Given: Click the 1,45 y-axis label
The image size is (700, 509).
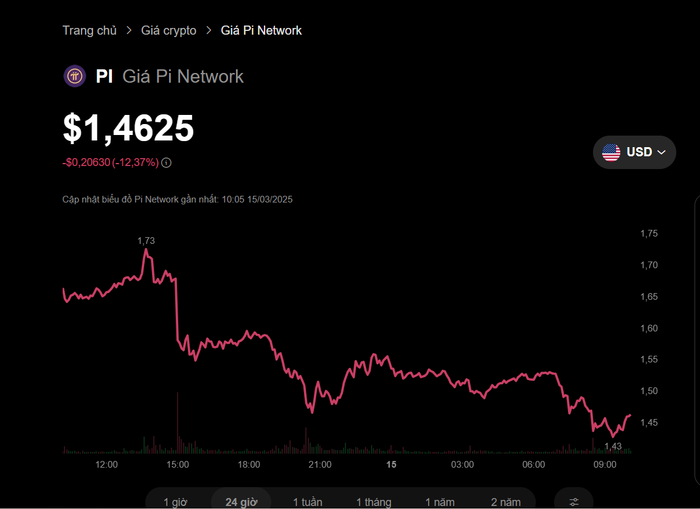Looking at the screenshot, I should click(x=649, y=422).
